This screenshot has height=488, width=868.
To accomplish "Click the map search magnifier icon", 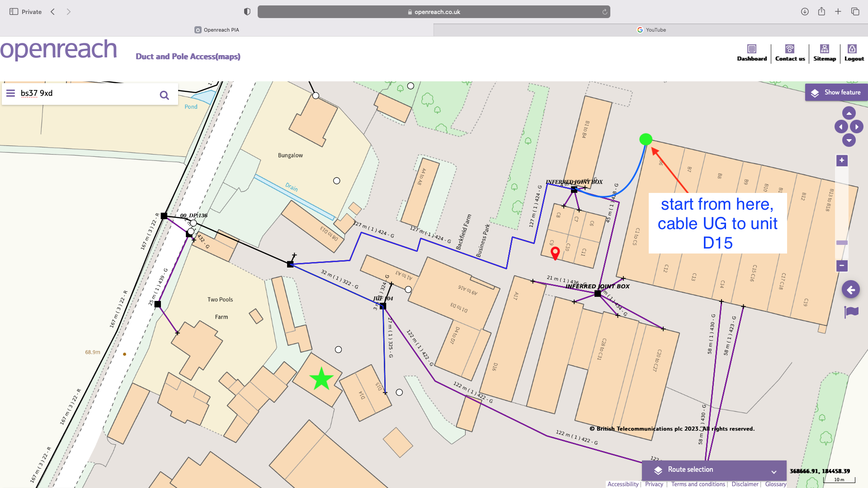I will [x=164, y=95].
